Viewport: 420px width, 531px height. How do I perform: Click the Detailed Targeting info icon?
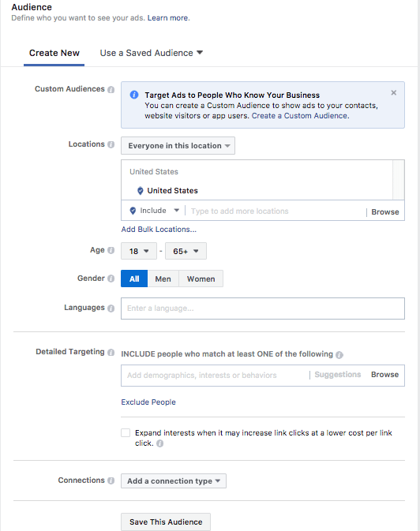tap(111, 353)
